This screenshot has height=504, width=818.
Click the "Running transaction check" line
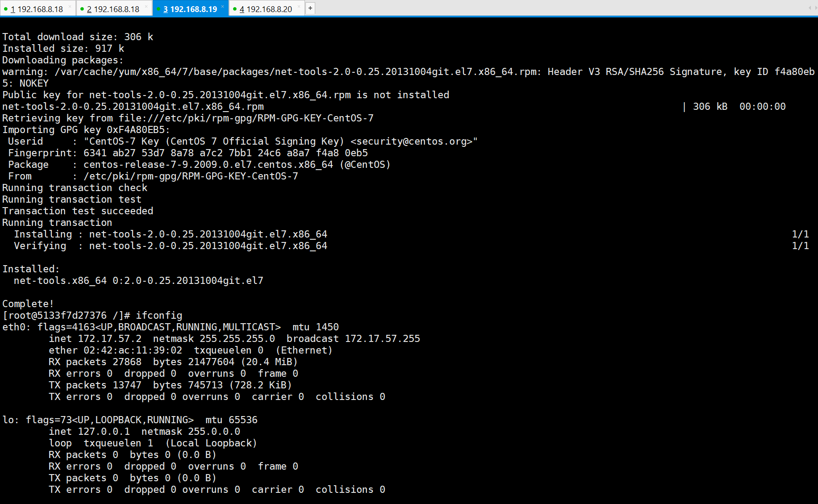75,188
